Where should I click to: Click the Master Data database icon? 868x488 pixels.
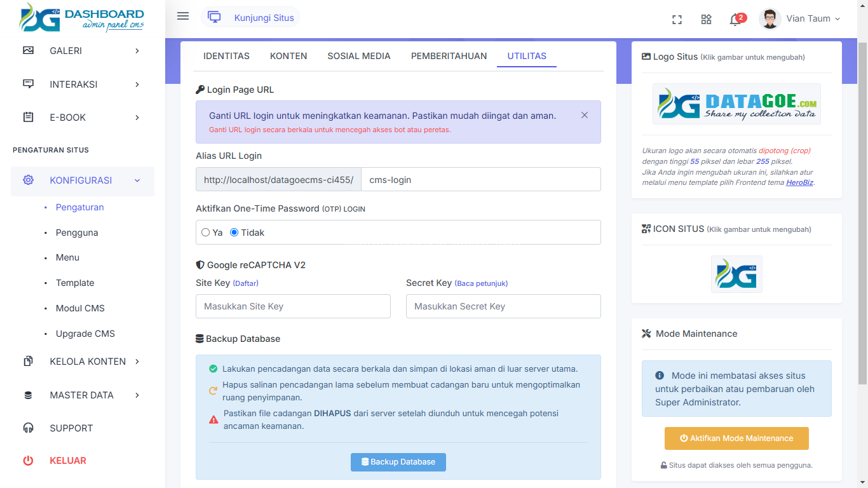(x=28, y=395)
